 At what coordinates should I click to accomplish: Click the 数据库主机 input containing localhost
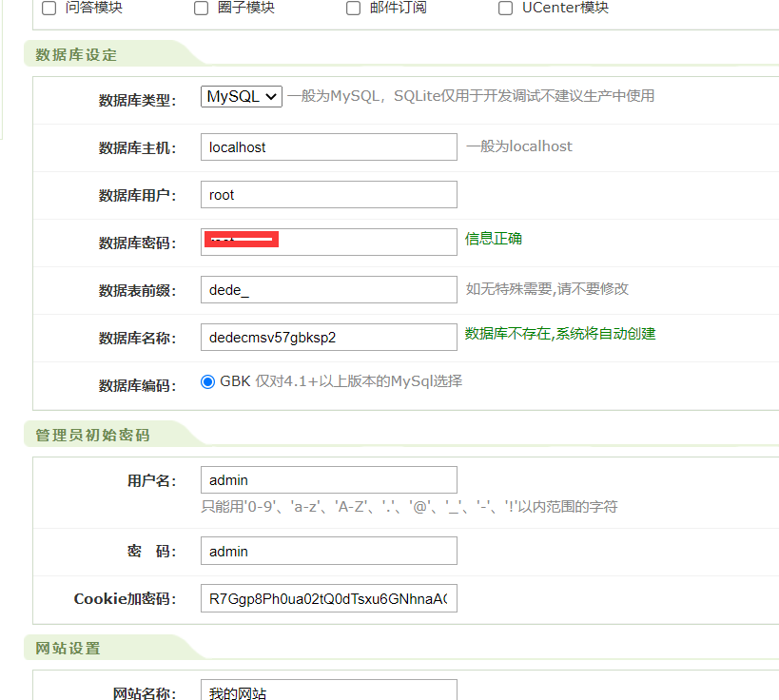(328, 146)
